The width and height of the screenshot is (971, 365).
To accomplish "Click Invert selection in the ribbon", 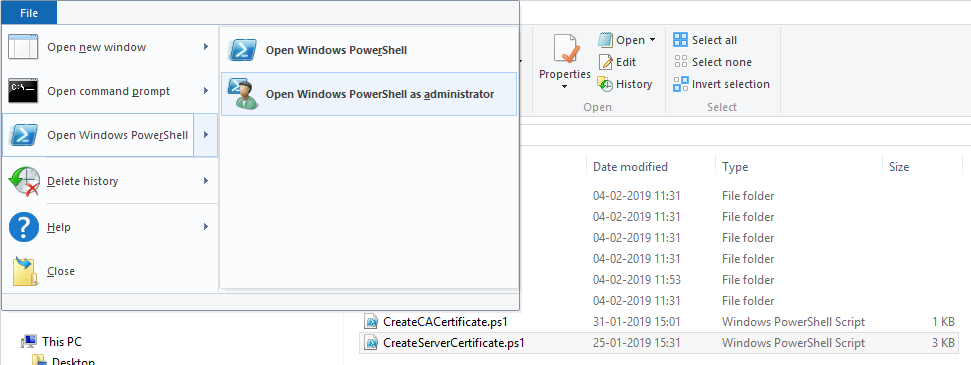I will [721, 84].
